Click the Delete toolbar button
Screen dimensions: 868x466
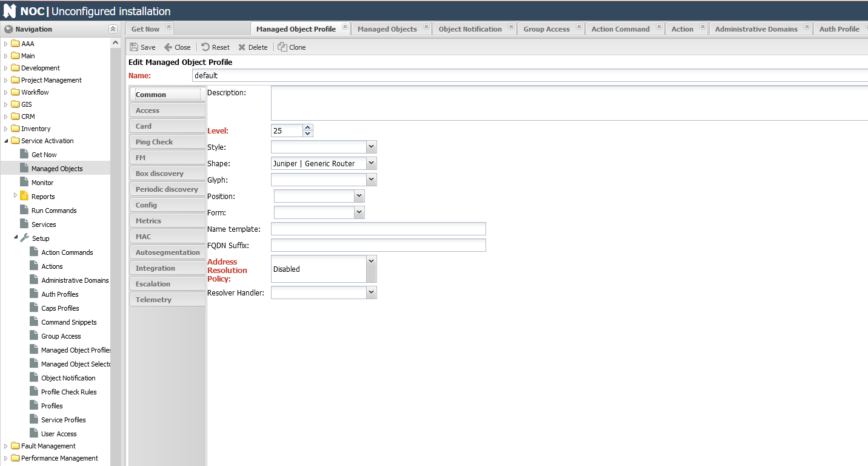(253, 47)
